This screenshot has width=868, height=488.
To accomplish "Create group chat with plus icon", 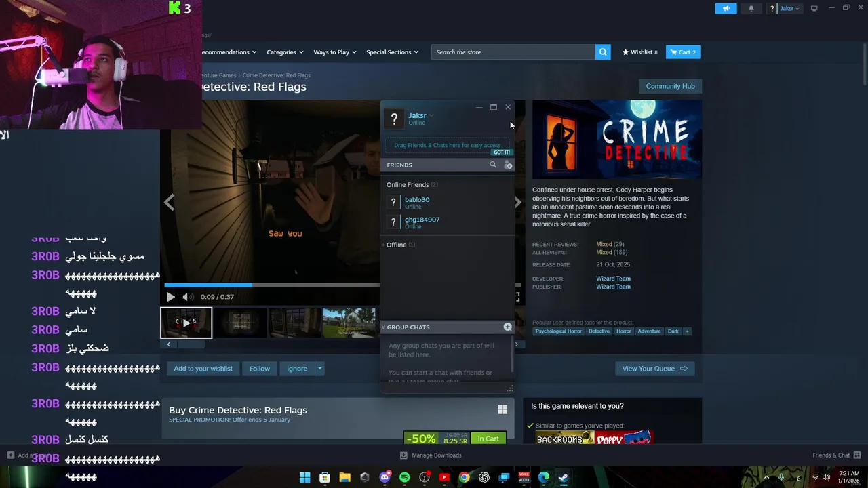I will click(x=507, y=327).
